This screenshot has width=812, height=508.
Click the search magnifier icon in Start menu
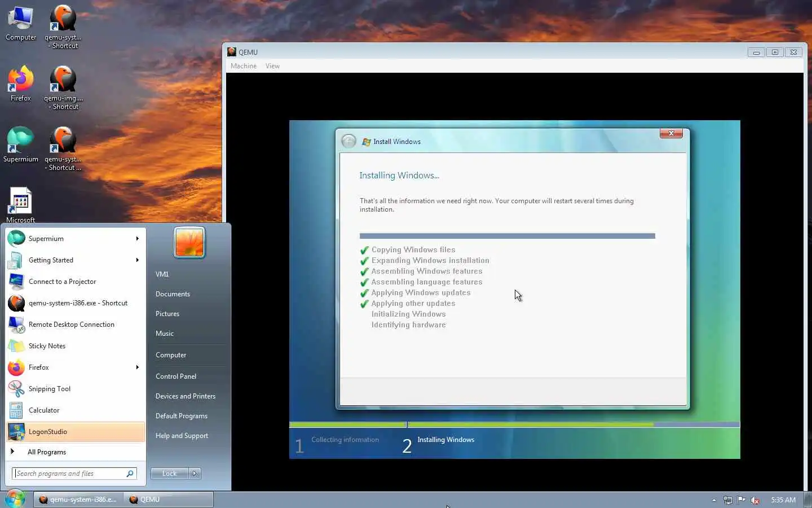(130, 474)
